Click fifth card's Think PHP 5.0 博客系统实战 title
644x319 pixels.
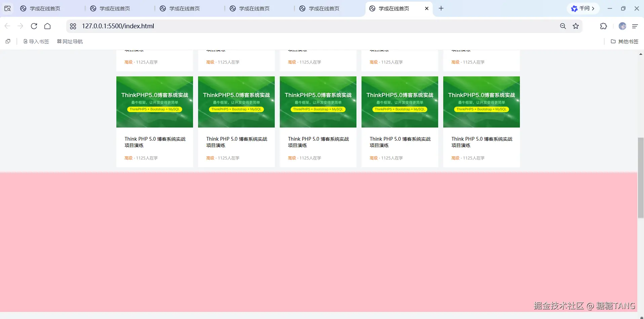[x=482, y=142]
